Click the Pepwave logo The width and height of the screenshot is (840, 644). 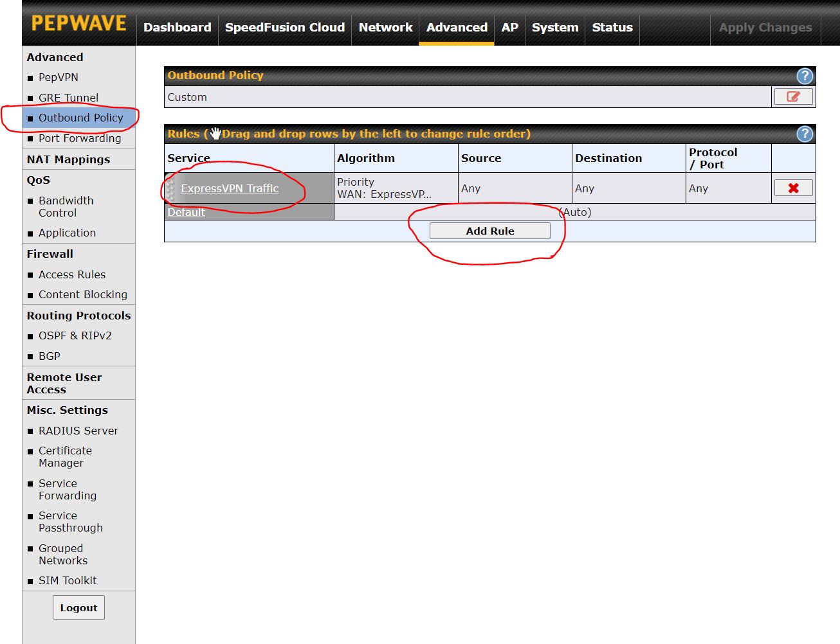78,24
